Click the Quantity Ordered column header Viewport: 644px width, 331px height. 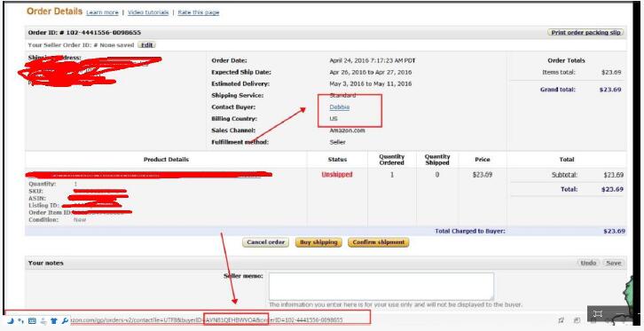point(391,160)
